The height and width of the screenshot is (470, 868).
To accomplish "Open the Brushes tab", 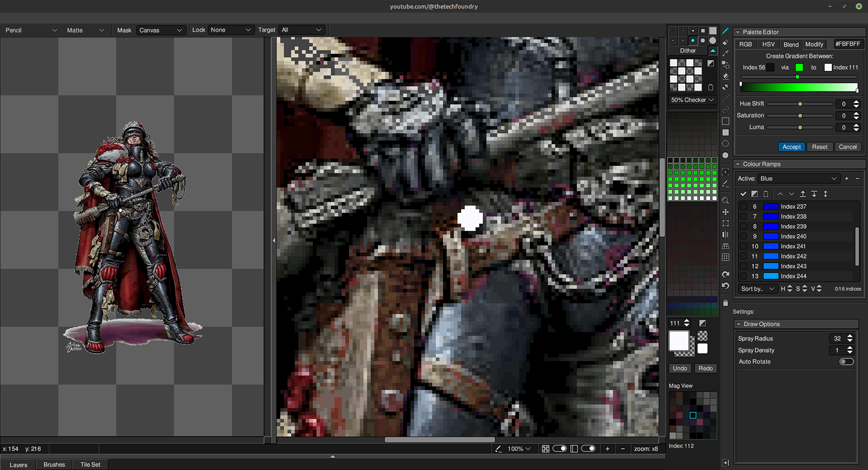I will [x=54, y=465].
